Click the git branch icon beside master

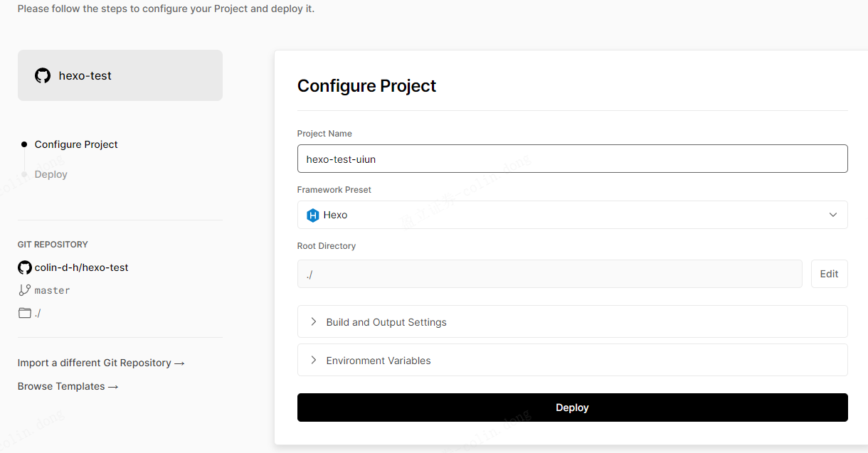(x=24, y=290)
